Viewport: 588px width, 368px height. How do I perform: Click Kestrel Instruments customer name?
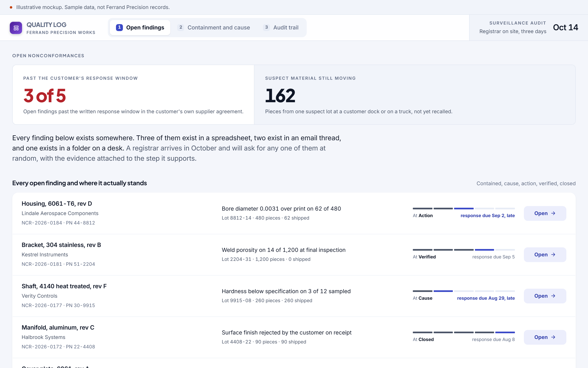point(45,255)
